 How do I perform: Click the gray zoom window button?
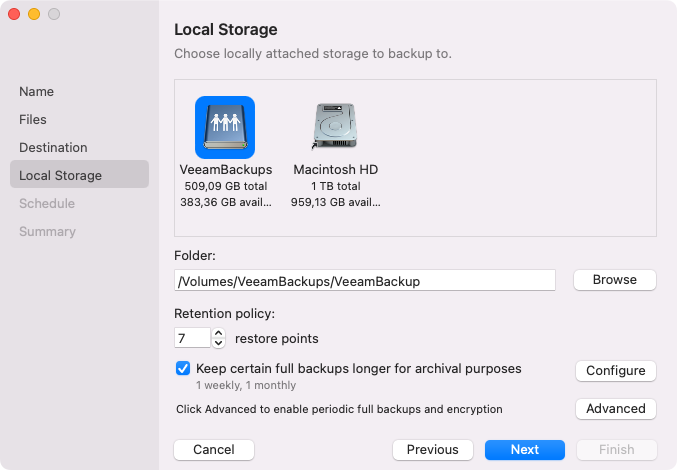tap(54, 14)
